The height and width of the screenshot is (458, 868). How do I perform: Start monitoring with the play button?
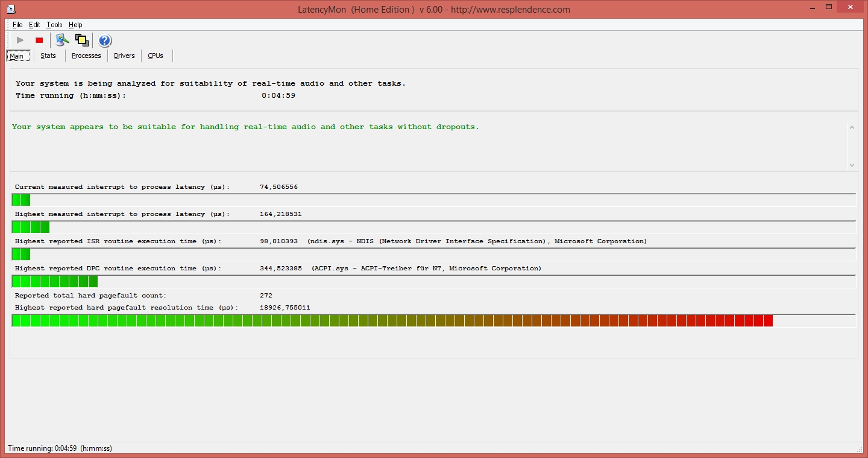coord(20,40)
